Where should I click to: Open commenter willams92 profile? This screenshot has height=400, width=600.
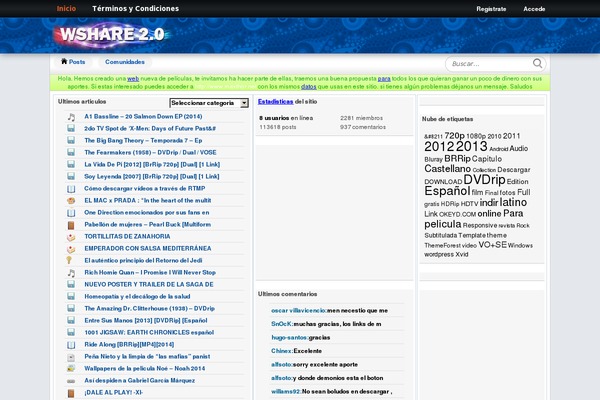tap(286, 392)
